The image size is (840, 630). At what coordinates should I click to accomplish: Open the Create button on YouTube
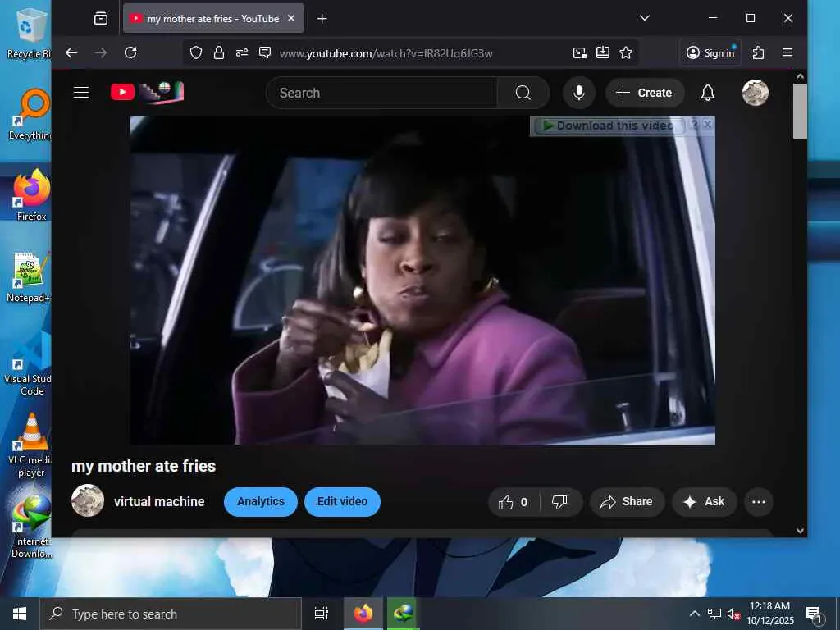click(645, 93)
